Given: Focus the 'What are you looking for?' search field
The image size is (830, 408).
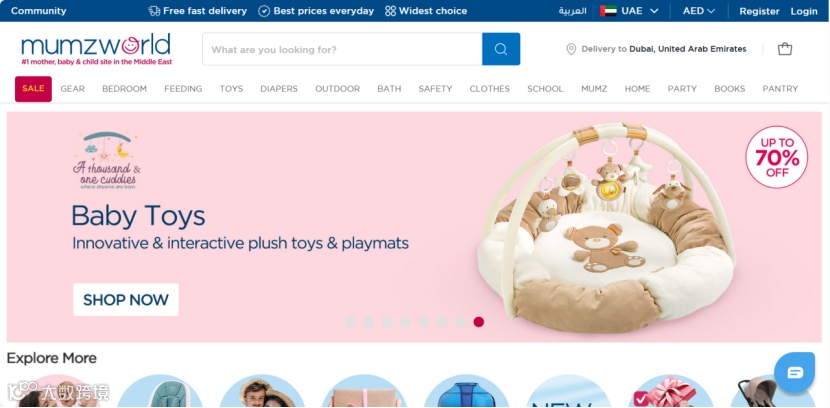Looking at the screenshot, I should 342,49.
